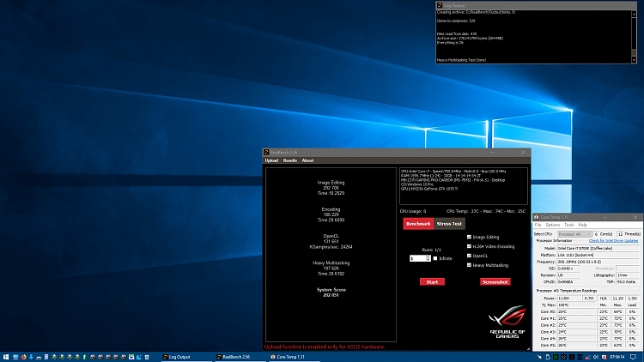The image size is (644, 362).
Task: Click the system info text box in RealBench
Action: coord(464,186)
